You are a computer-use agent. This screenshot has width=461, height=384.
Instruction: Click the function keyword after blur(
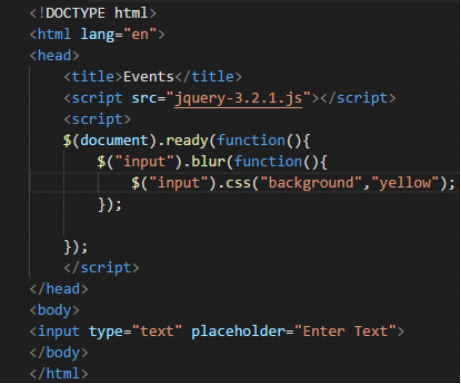click(x=268, y=162)
